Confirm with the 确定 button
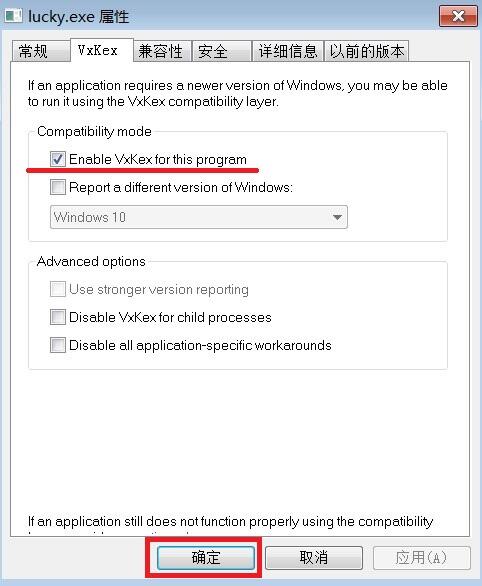 206,558
